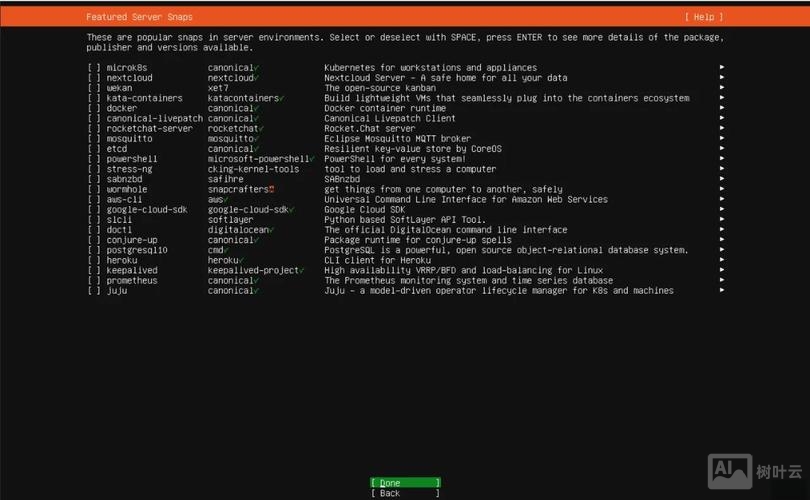
Task: Click the verified checkmark beside nextcloud publisher
Action: coord(256,78)
